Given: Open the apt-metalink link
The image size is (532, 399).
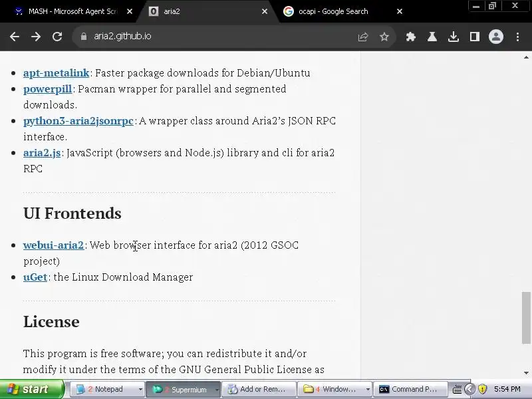Looking at the screenshot, I should pyautogui.click(x=57, y=73).
